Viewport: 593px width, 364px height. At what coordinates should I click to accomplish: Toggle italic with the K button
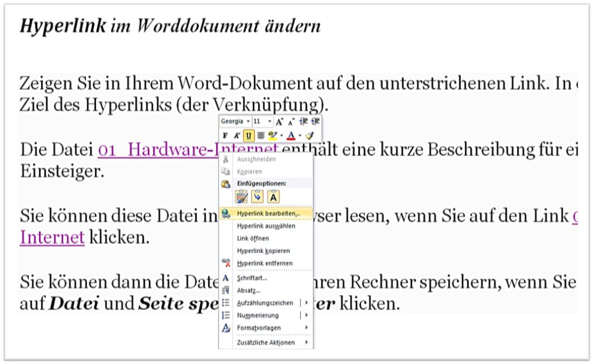coord(237,135)
